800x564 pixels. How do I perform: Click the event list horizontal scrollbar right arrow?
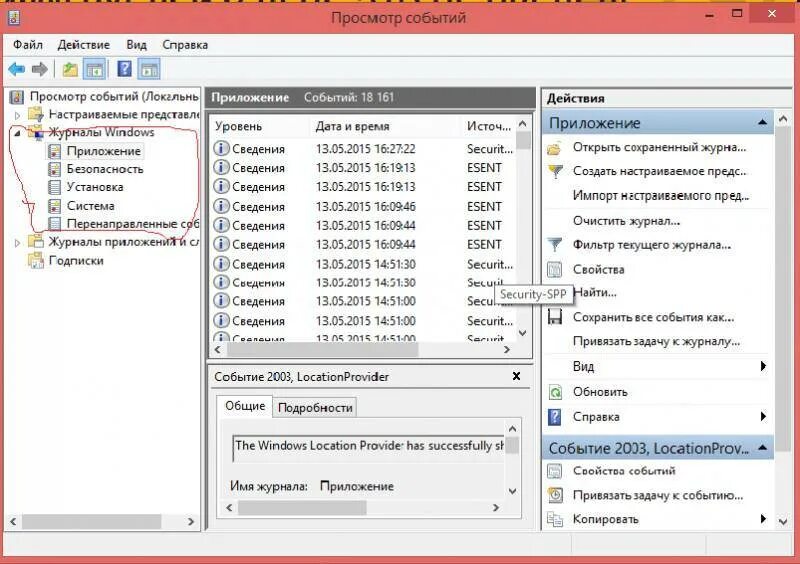tap(507, 350)
